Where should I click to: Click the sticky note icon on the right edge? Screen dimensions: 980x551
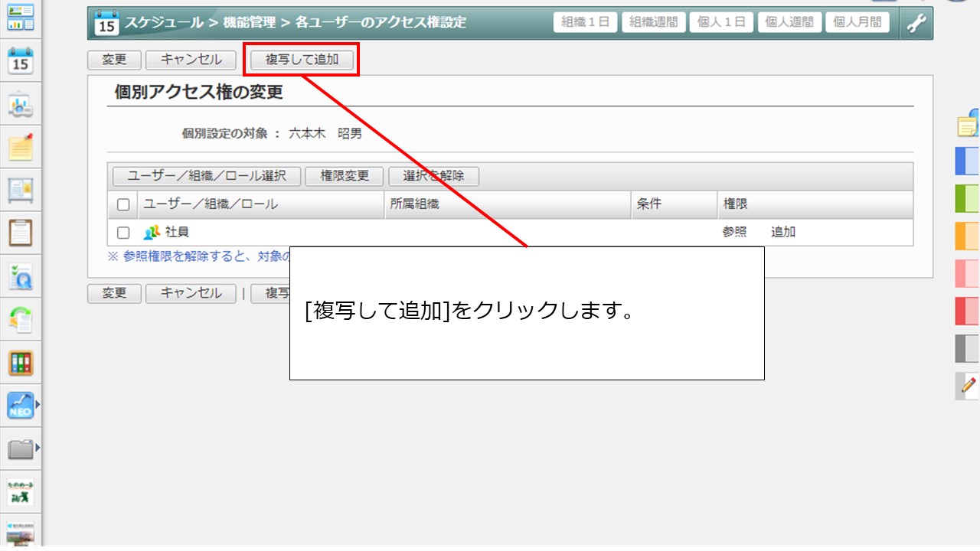click(969, 125)
